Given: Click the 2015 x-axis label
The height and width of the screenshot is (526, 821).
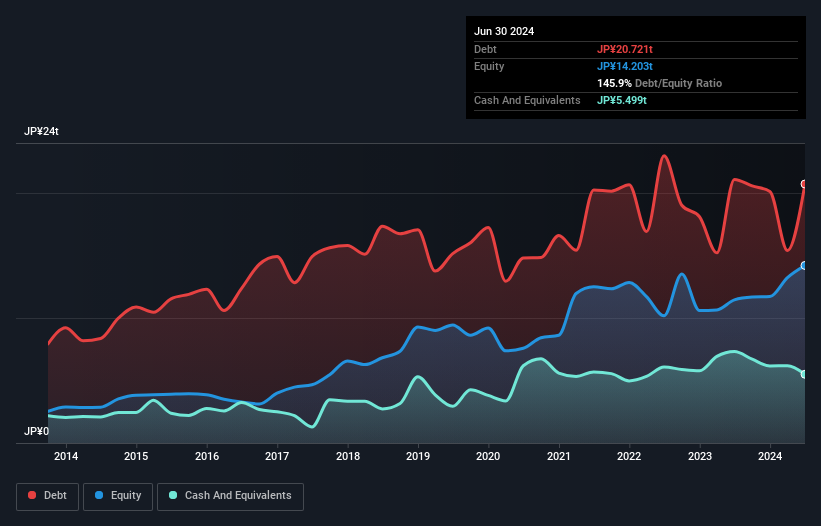Looking at the screenshot, I should point(136,456).
